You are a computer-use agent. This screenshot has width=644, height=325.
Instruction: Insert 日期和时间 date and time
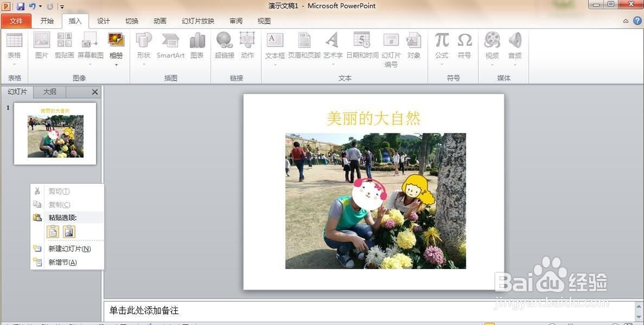coord(362,45)
